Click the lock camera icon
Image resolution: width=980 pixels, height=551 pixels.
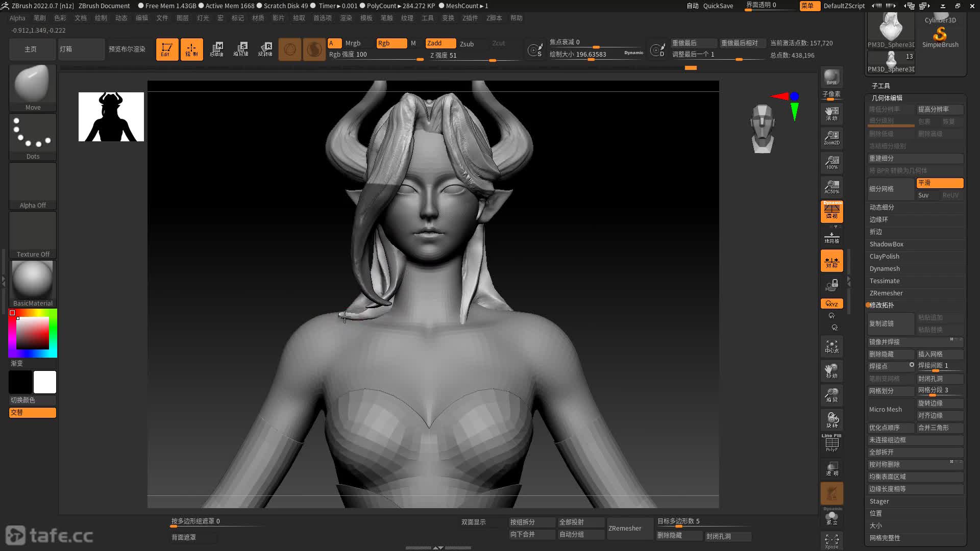831,285
